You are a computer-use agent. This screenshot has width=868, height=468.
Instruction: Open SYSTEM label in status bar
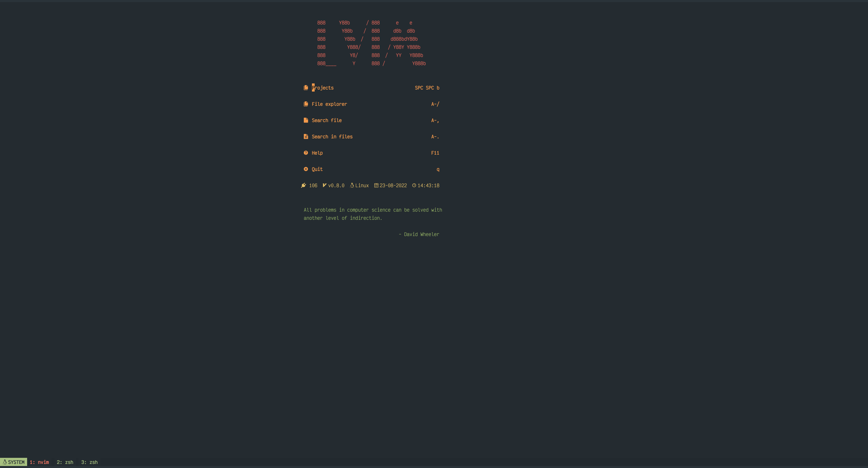point(13,462)
